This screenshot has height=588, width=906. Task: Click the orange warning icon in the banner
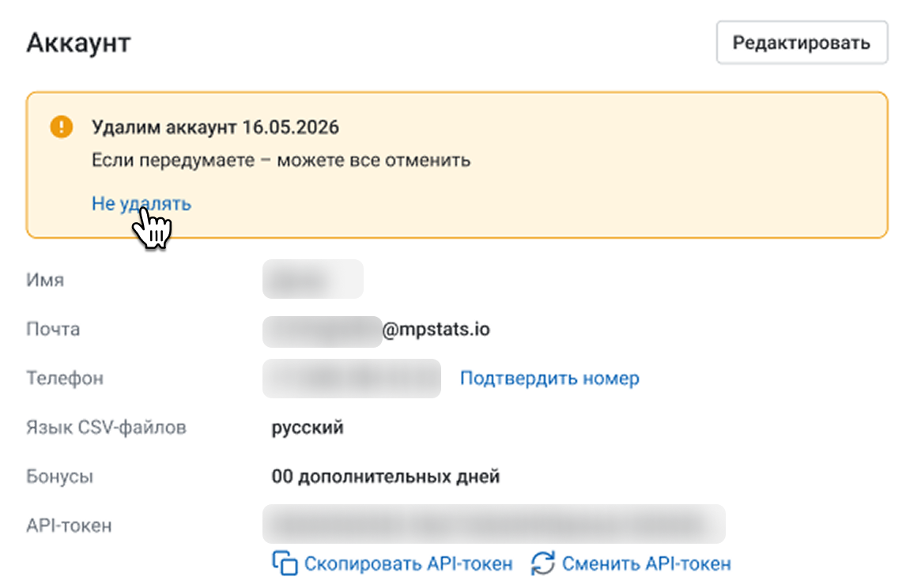point(61,126)
